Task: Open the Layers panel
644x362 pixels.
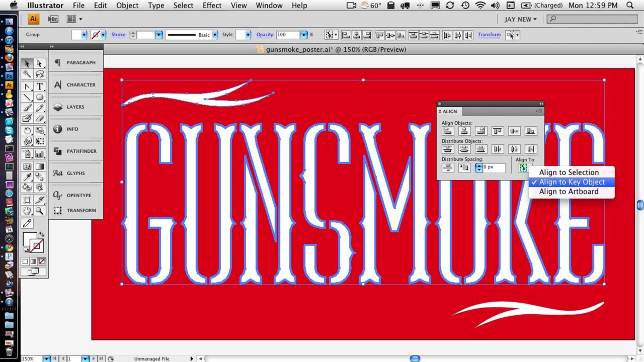Action: (x=76, y=107)
